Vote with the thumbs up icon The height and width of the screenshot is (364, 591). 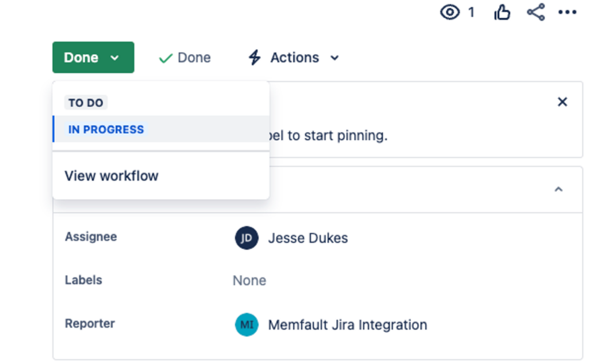click(x=501, y=12)
